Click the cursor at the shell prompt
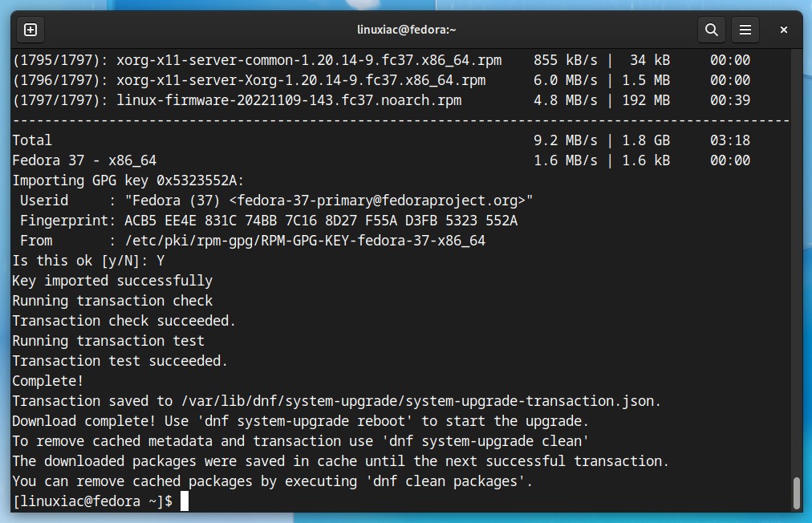This screenshot has height=523, width=812. click(x=185, y=501)
